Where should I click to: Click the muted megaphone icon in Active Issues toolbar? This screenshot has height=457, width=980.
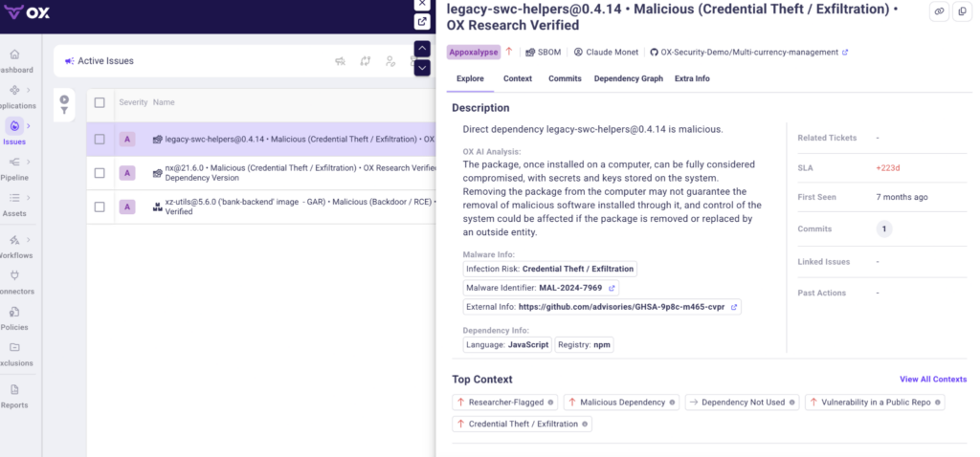pos(340,61)
